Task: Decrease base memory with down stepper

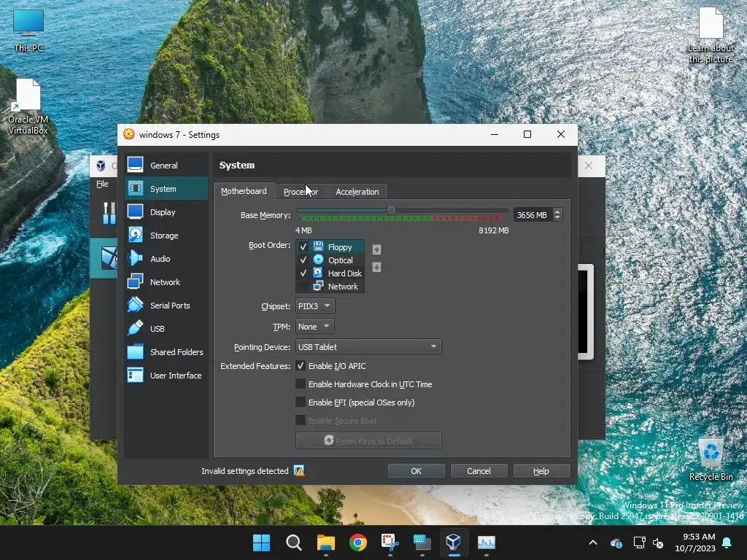Action: click(557, 218)
